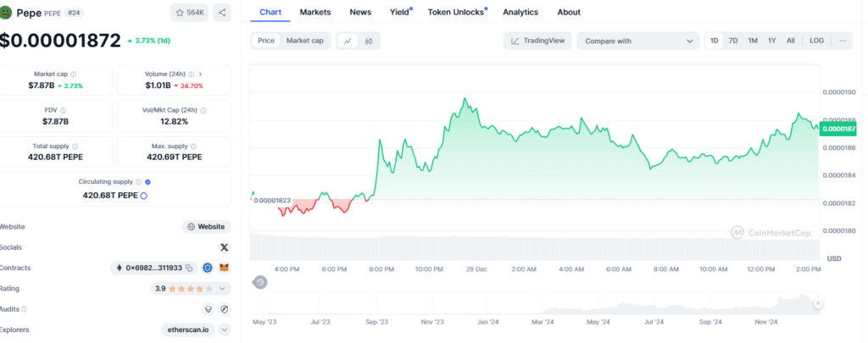Click the FDV info icon

click(63, 111)
